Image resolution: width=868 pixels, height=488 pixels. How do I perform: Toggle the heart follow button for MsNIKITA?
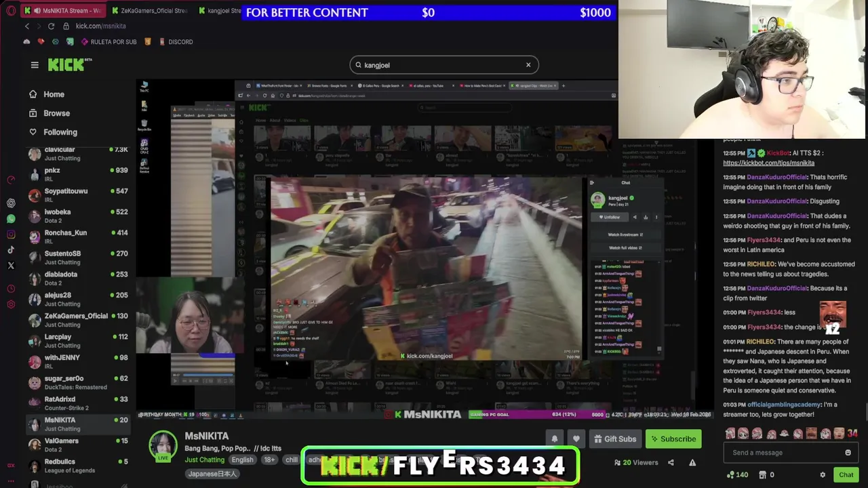[x=576, y=439]
